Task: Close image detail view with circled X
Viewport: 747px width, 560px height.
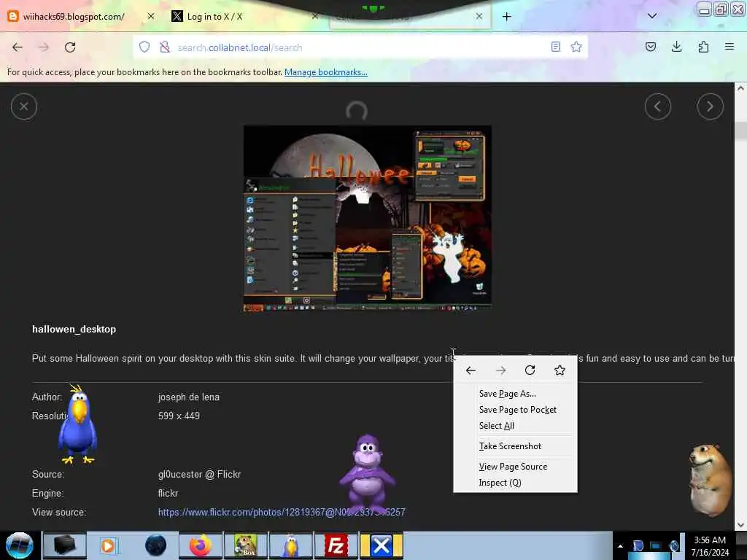Action: (x=24, y=106)
